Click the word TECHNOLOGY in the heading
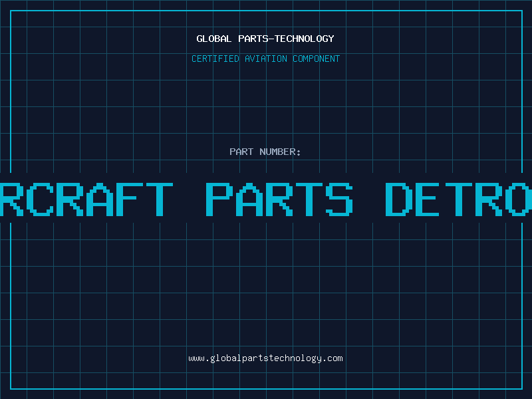This screenshot has width=532, height=399. (x=305, y=39)
